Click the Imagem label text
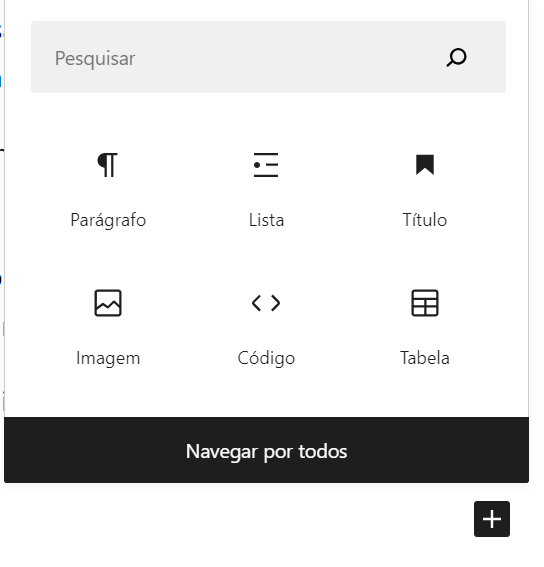Image resolution: width=544 pixels, height=567 pixels. point(108,359)
